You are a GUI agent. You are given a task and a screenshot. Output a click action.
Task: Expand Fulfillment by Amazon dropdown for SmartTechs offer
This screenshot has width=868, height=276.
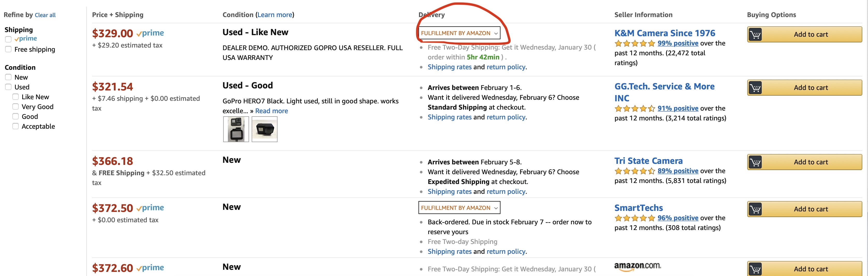click(459, 208)
